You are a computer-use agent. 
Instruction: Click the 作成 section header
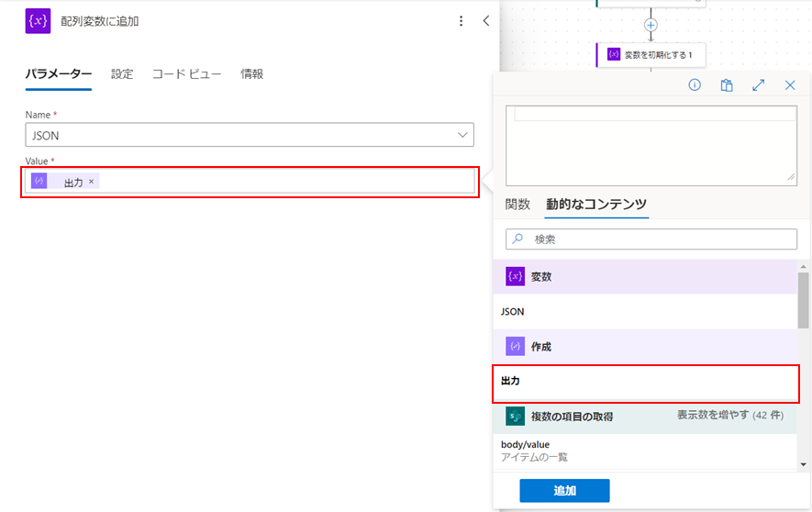(x=645, y=346)
